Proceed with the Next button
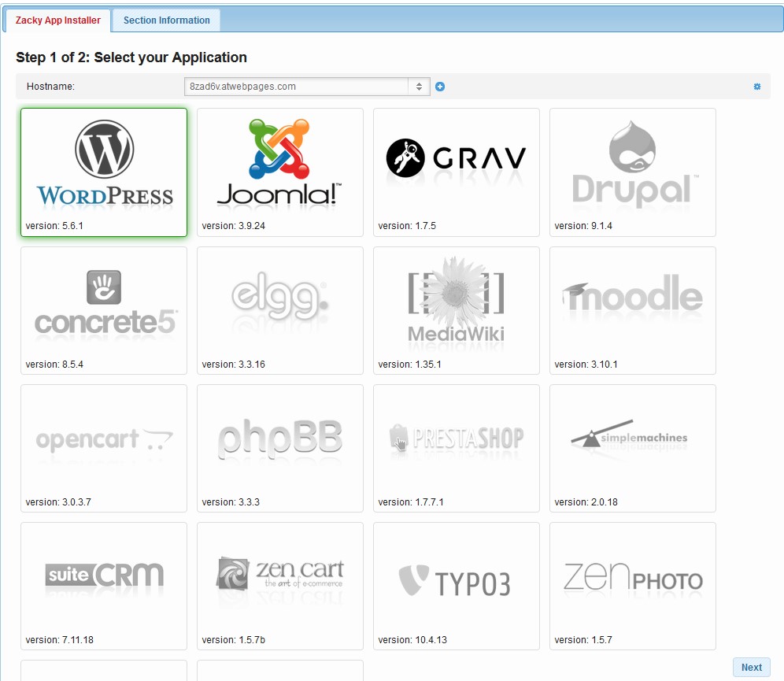 point(750,666)
